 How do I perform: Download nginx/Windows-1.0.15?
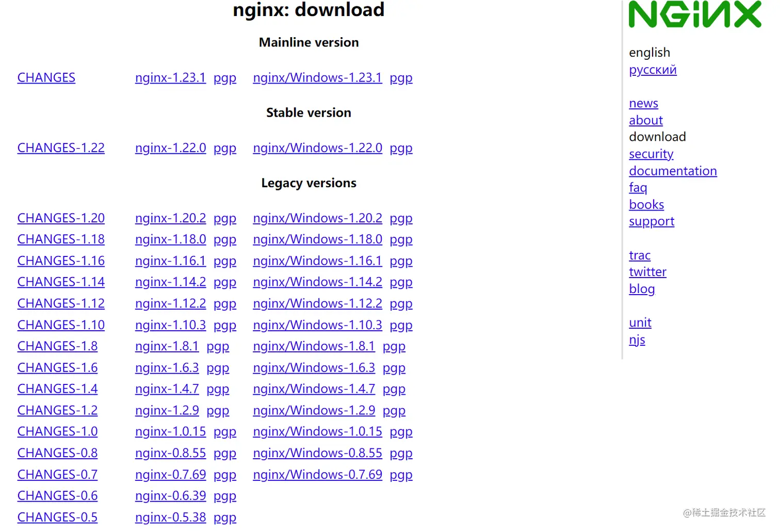(317, 432)
